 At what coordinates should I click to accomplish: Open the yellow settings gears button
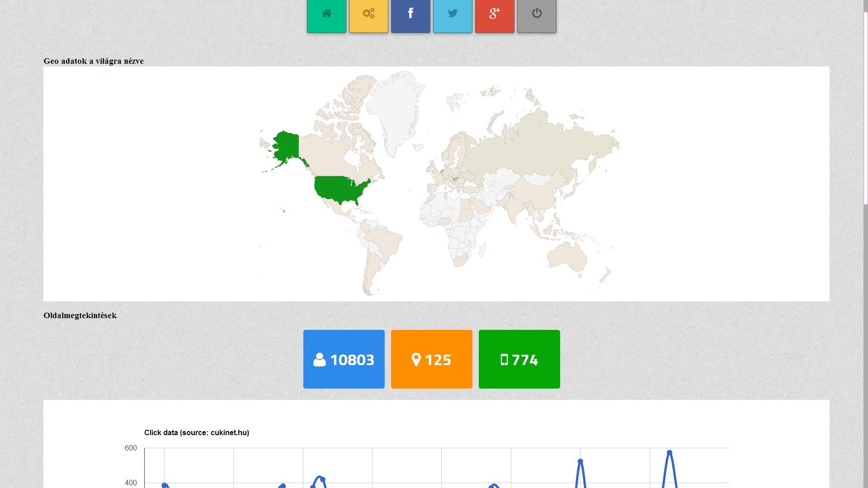(x=368, y=14)
